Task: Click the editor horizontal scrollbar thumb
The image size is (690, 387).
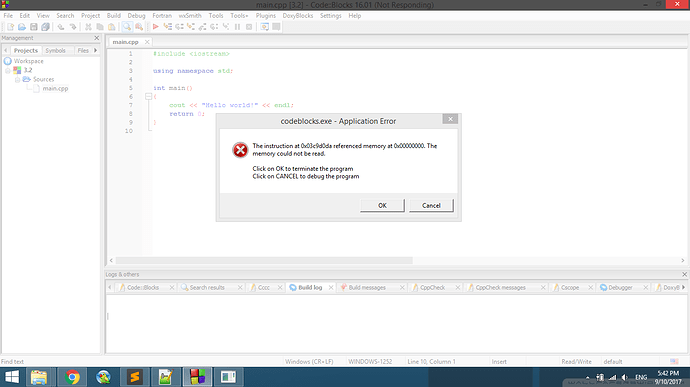Action: tap(264, 261)
